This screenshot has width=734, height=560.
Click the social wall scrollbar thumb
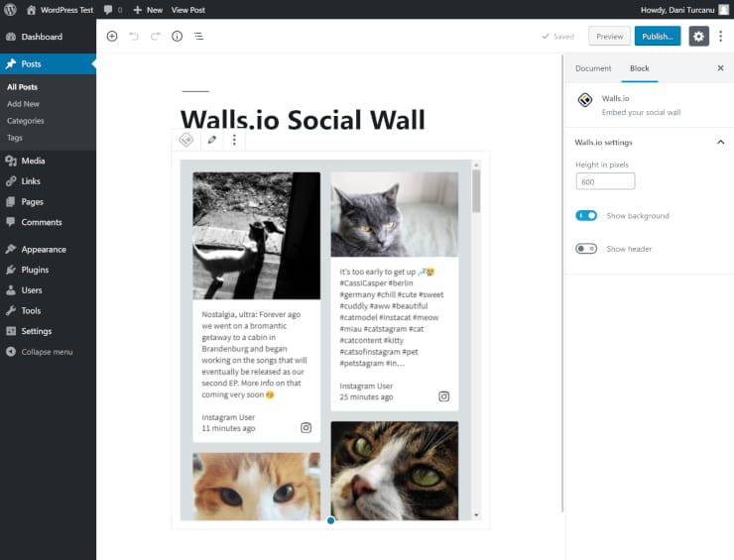click(x=476, y=191)
